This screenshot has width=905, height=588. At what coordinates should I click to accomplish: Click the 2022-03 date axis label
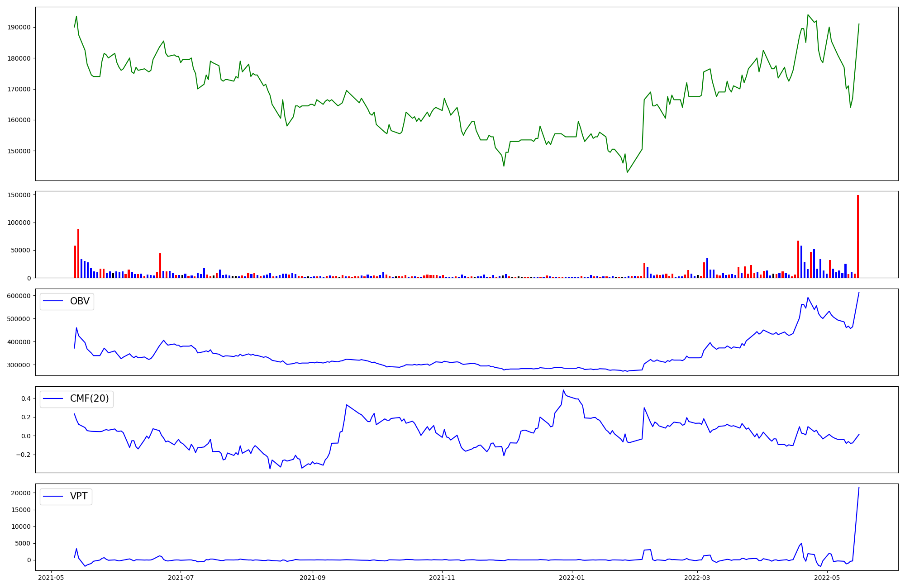click(697, 578)
